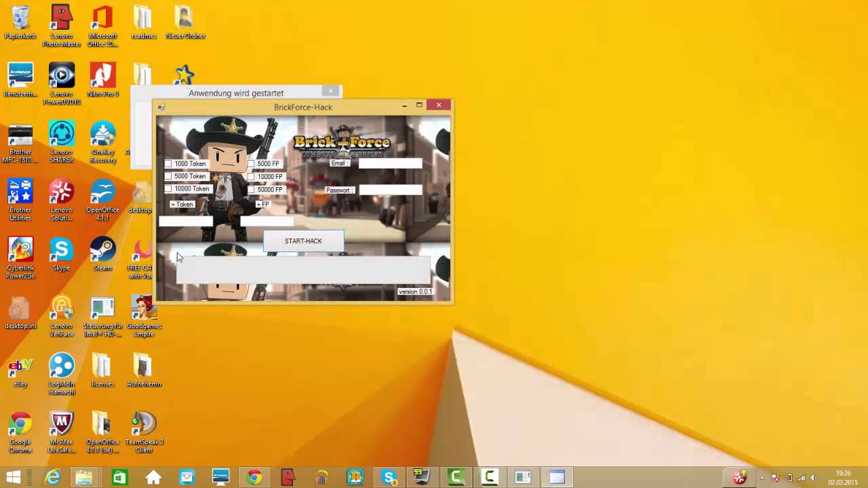Switch to Skype in the taskbar
This screenshot has height=488, width=868.
tap(390, 478)
